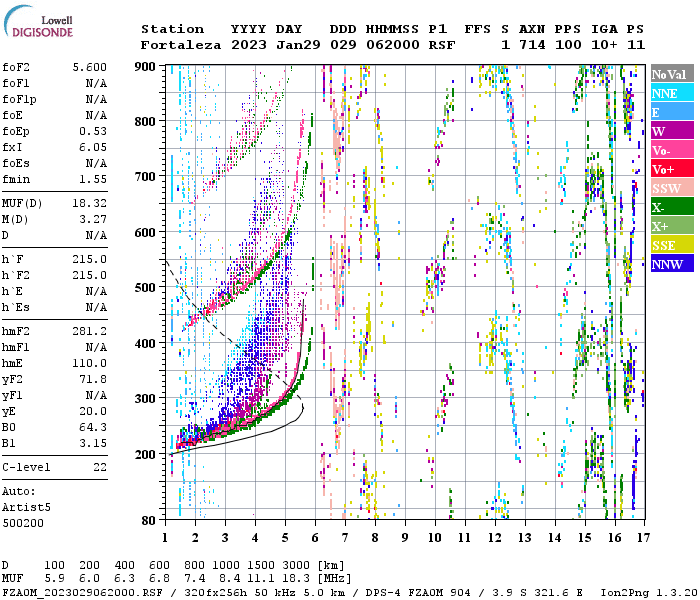Screen dimensions: 700x600
Task: Click the Artist5 auto-scaling label
Action: click(x=26, y=508)
